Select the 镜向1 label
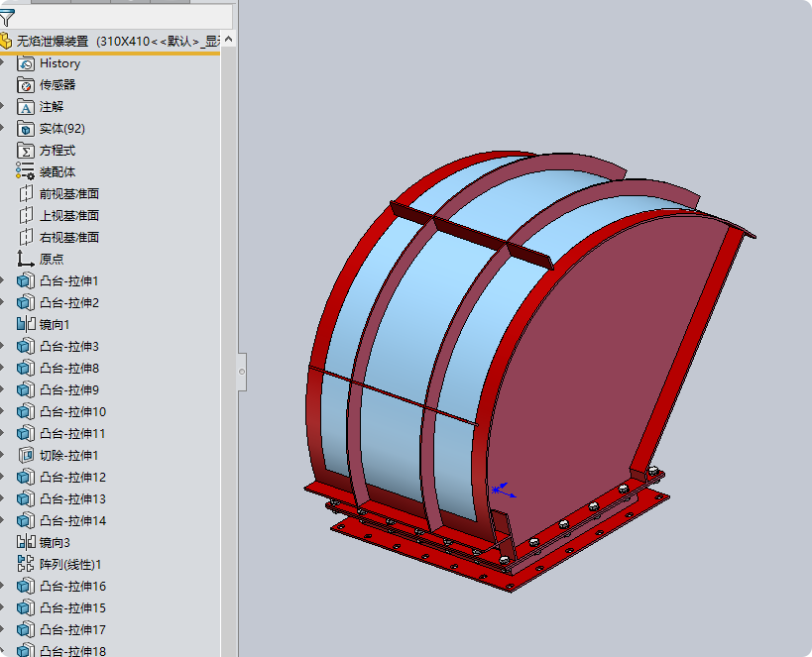Viewport: 812px width, 657px height. 55,325
